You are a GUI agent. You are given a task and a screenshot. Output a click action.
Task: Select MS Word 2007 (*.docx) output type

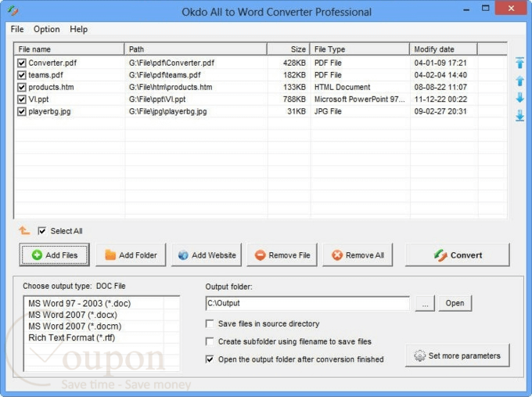pyautogui.click(x=73, y=315)
